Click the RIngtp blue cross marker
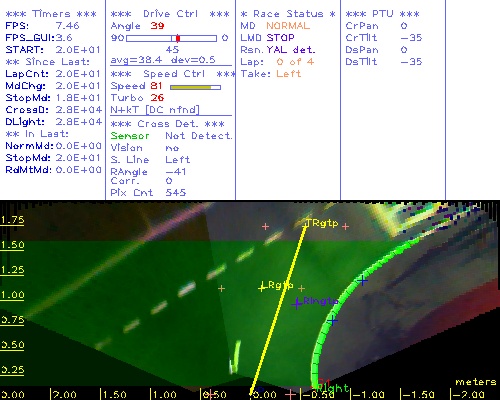Screen dimensions: 500x400 (x=297, y=304)
